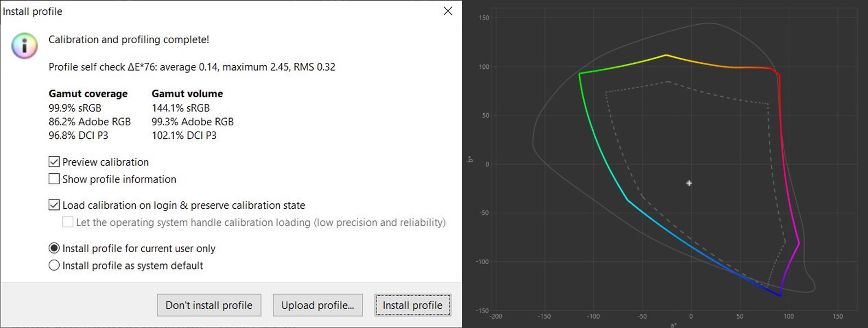Click the blue bottom vertex of the gamut
868x328 pixels.
coord(780,295)
